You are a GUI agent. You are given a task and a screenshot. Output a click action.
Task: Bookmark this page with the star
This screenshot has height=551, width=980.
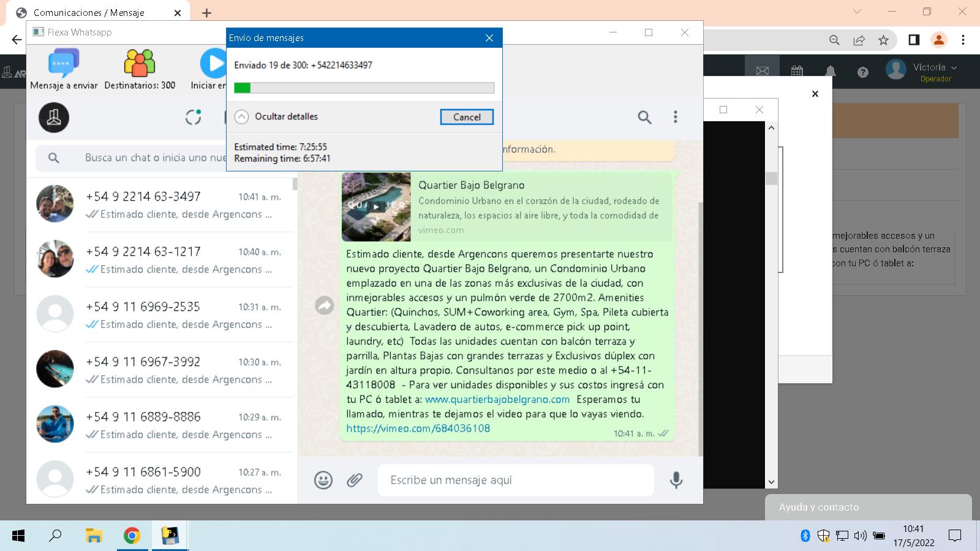click(883, 40)
